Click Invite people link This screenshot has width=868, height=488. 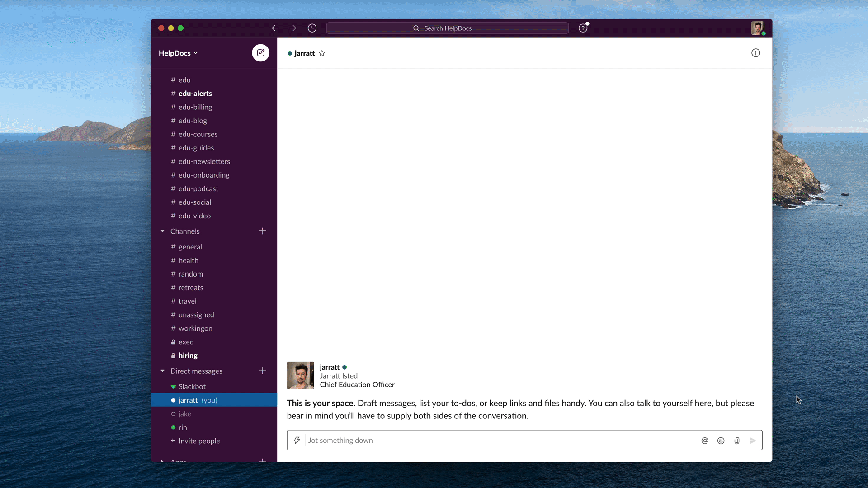(x=199, y=441)
